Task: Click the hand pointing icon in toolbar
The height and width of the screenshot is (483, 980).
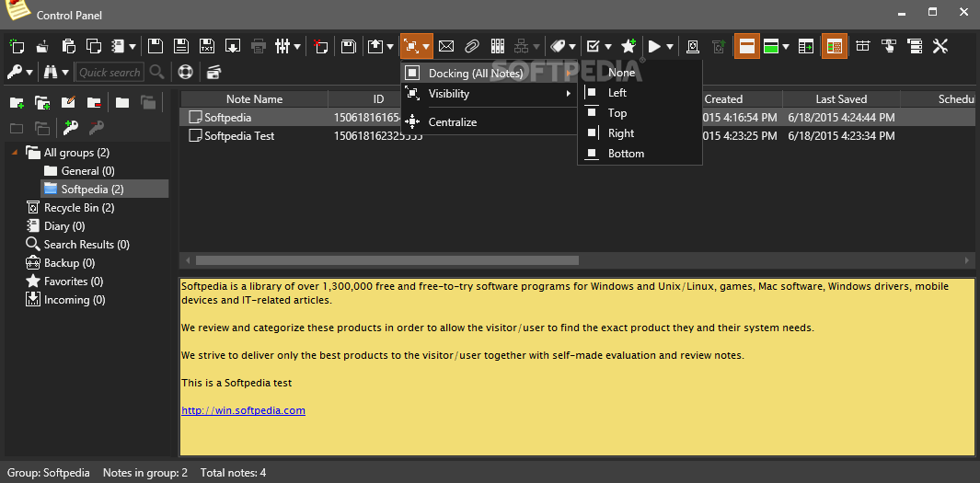Action: coord(888,46)
